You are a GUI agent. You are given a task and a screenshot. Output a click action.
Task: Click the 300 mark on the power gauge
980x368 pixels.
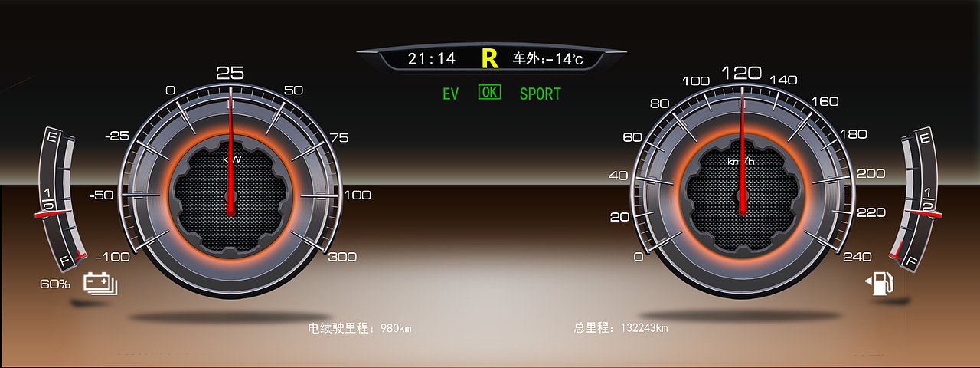(342, 257)
